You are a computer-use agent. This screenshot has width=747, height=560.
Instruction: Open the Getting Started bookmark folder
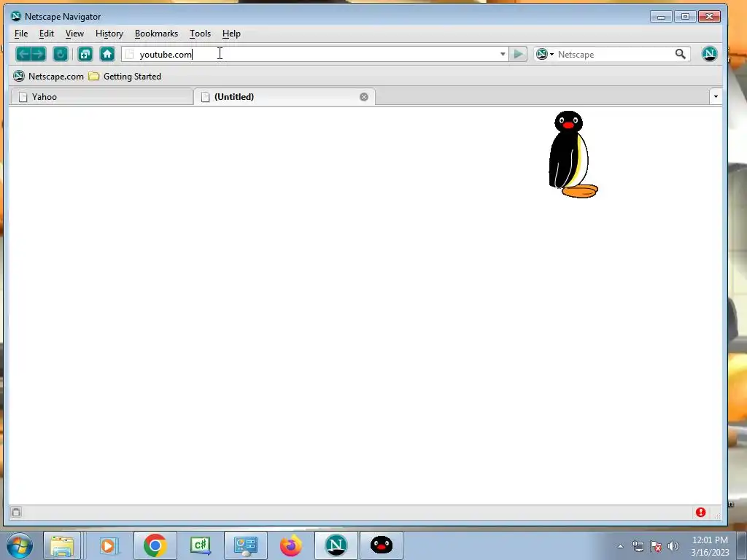tap(125, 76)
